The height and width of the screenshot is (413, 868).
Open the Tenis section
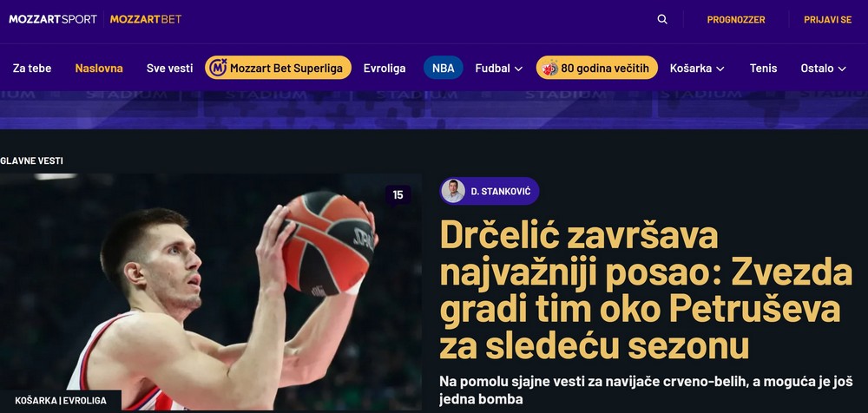click(763, 68)
